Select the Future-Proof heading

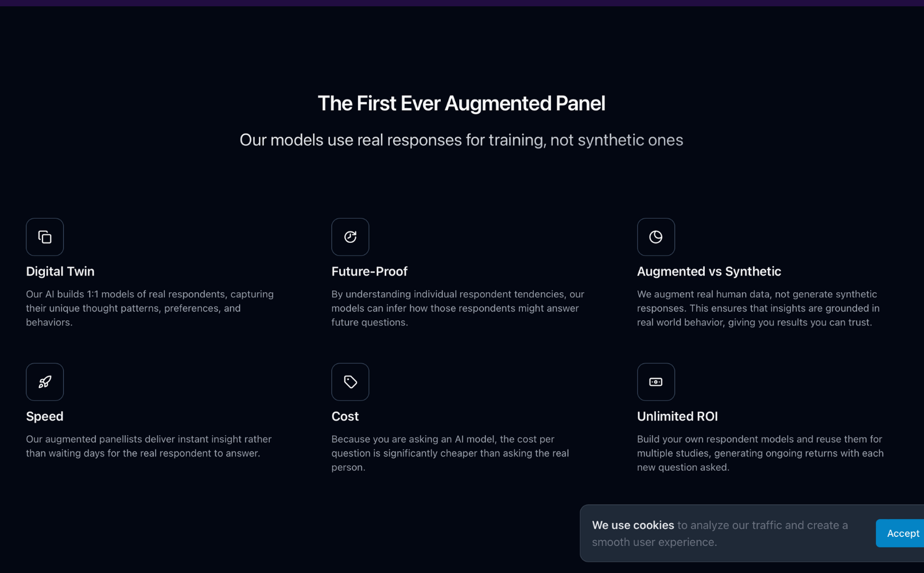coord(369,272)
